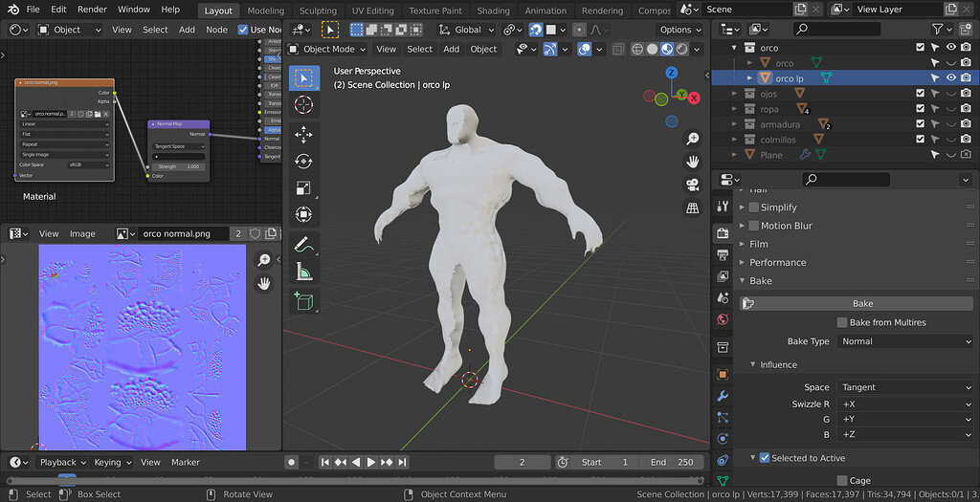Switch to the Shading workspace tab
980x502 pixels.
pos(493,10)
